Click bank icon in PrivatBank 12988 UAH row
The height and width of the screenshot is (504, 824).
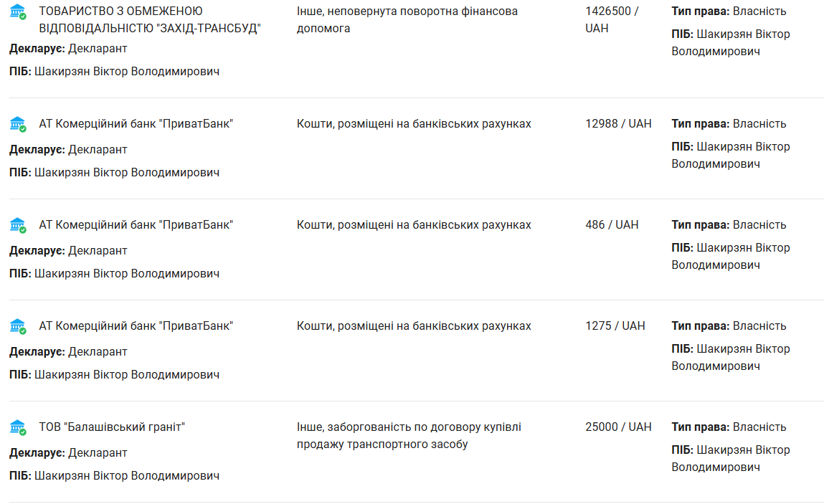pos(18,124)
